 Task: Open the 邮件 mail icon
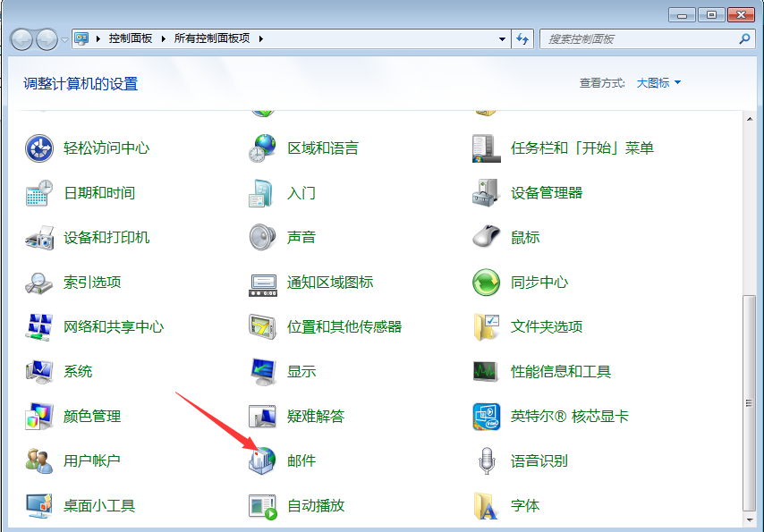[263, 460]
